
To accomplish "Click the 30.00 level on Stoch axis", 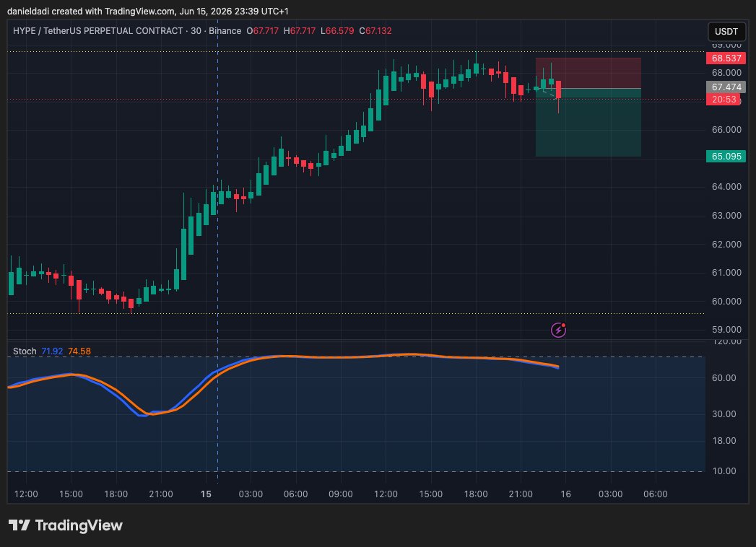I will click(724, 414).
